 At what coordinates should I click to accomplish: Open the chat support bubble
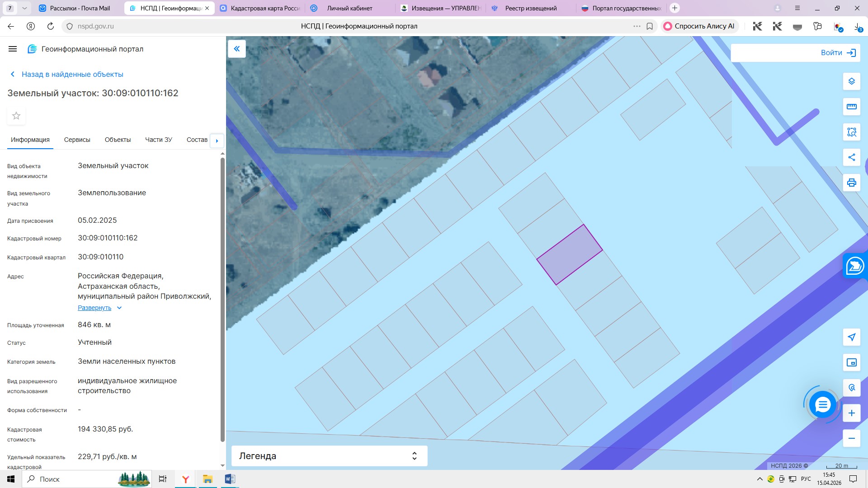(822, 404)
